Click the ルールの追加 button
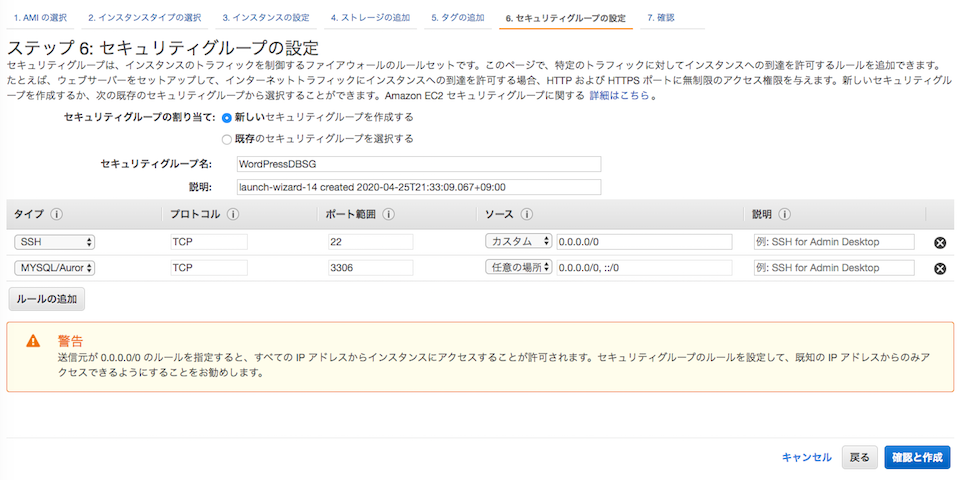This screenshot has height=480, width=960. [x=47, y=299]
